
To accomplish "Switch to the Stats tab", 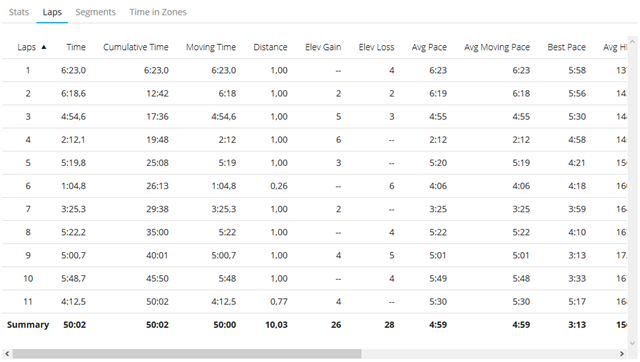I will point(19,12).
